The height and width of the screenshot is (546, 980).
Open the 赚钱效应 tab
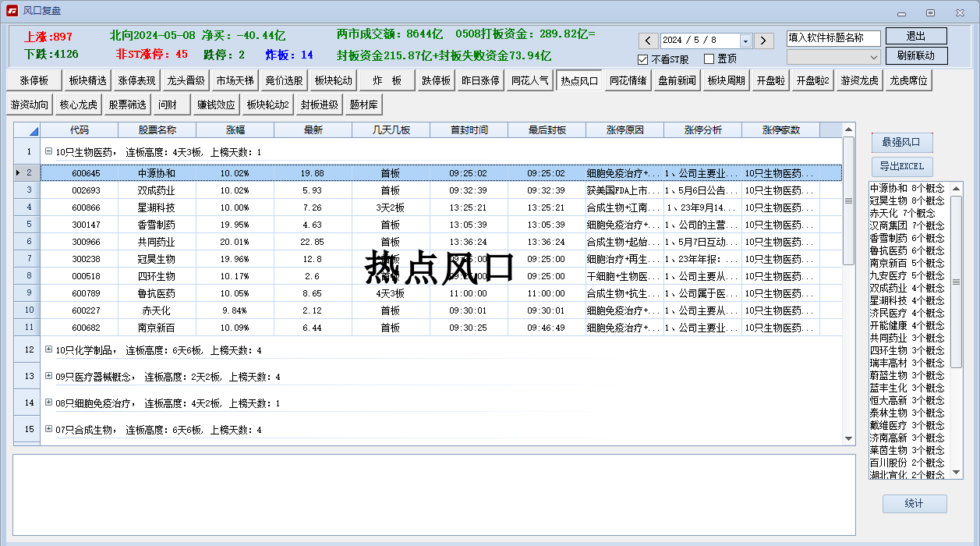216,105
